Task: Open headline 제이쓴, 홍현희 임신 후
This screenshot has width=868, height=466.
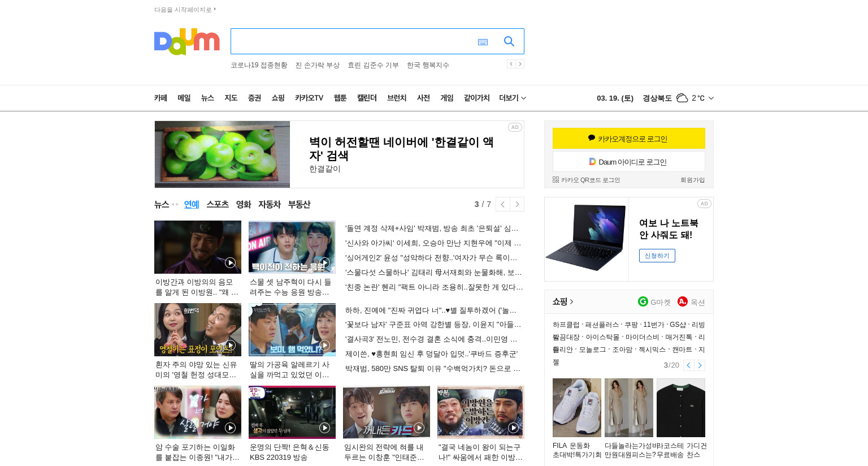Action: click(431, 354)
